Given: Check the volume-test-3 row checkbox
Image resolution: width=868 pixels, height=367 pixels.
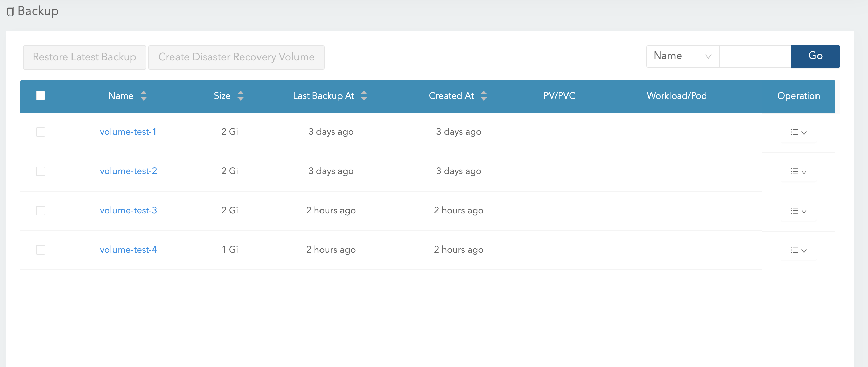Looking at the screenshot, I should (41, 211).
